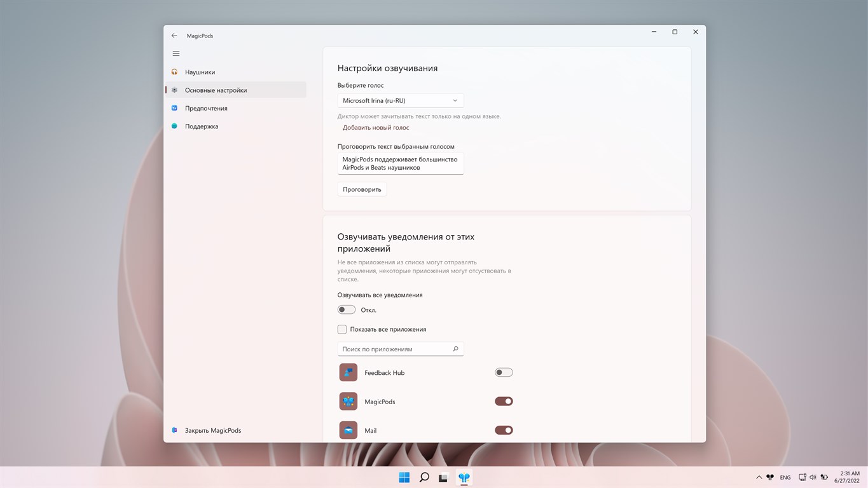868x488 pixels.
Task: Click the AirPods tray icon
Action: [x=770, y=477]
